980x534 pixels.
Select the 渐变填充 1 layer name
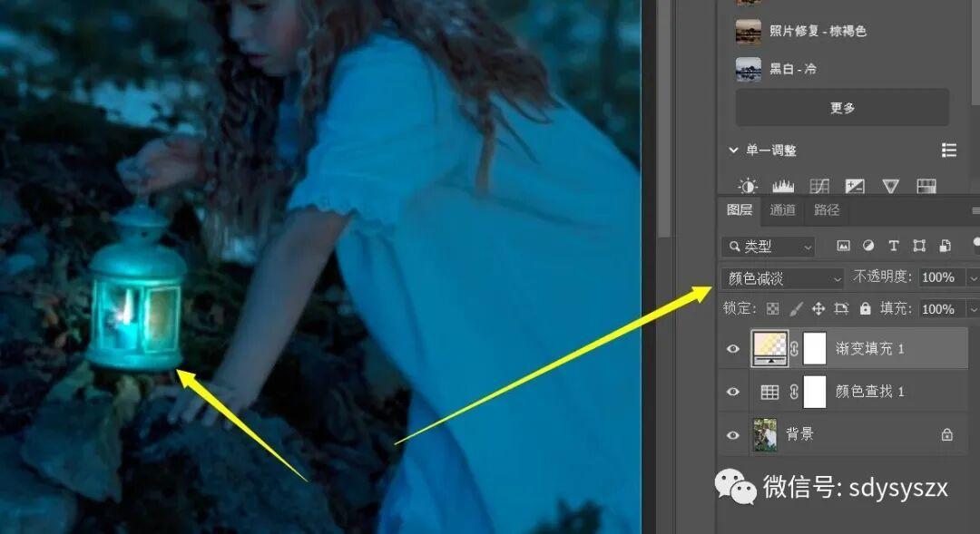pos(869,348)
